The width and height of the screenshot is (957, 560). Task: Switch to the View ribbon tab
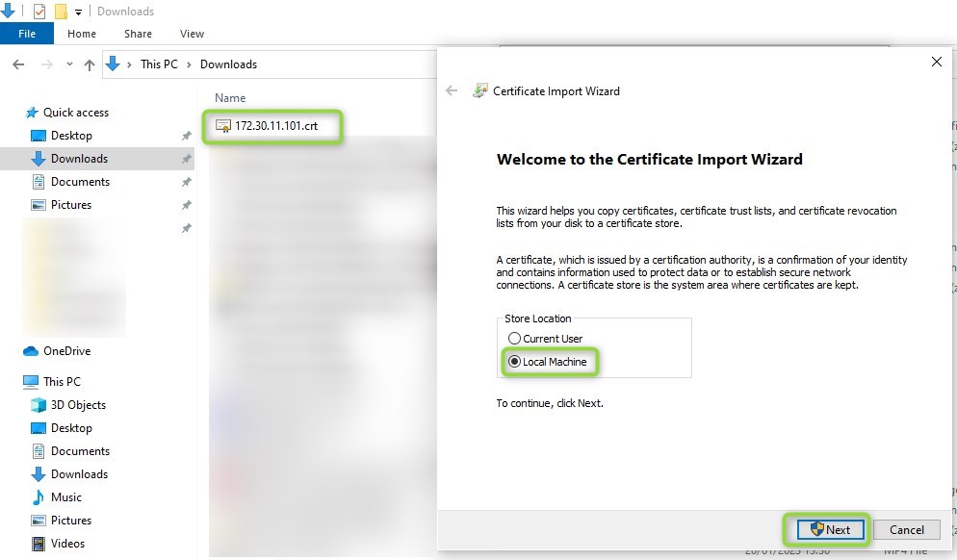(x=192, y=34)
